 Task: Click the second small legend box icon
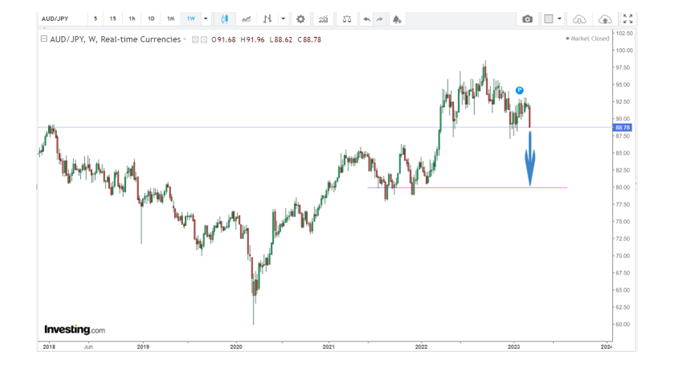point(204,40)
